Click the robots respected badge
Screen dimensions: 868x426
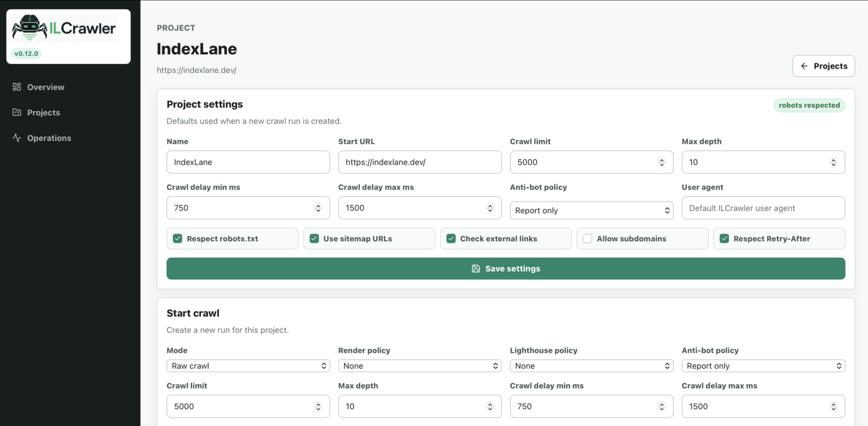(x=809, y=105)
